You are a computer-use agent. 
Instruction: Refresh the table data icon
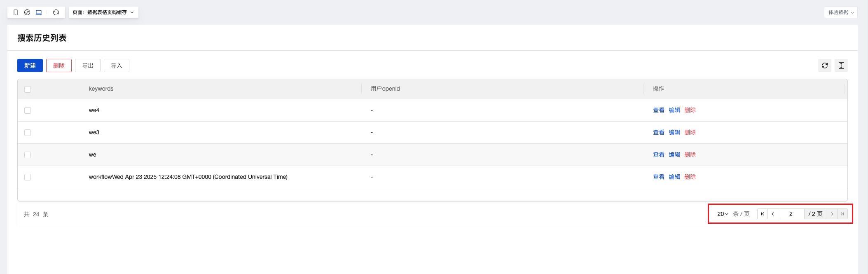click(x=825, y=66)
